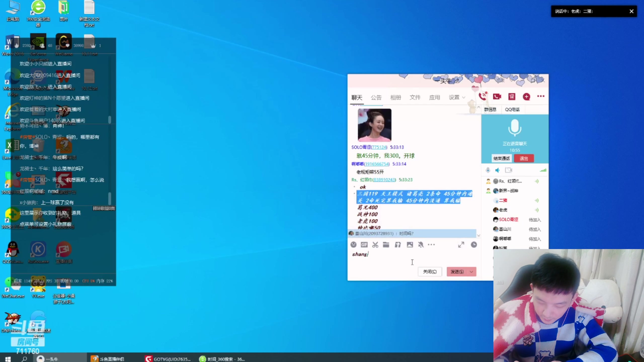This screenshot has height=362, width=644.
Task: Open the Windows Start menu
Action: [x=8, y=359]
